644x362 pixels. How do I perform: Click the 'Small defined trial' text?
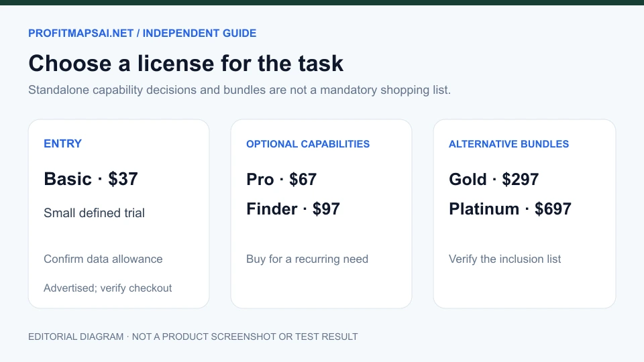coord(94,213)
